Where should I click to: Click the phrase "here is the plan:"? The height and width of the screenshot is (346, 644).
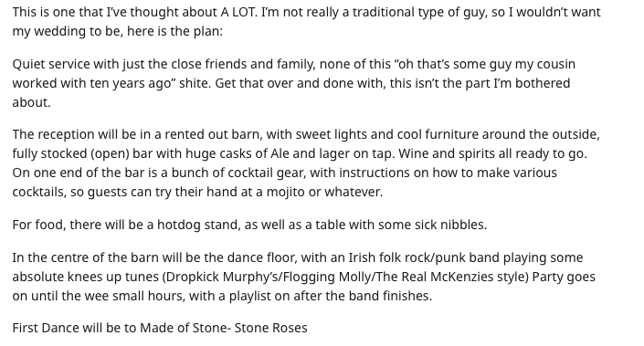pos(174,31)
